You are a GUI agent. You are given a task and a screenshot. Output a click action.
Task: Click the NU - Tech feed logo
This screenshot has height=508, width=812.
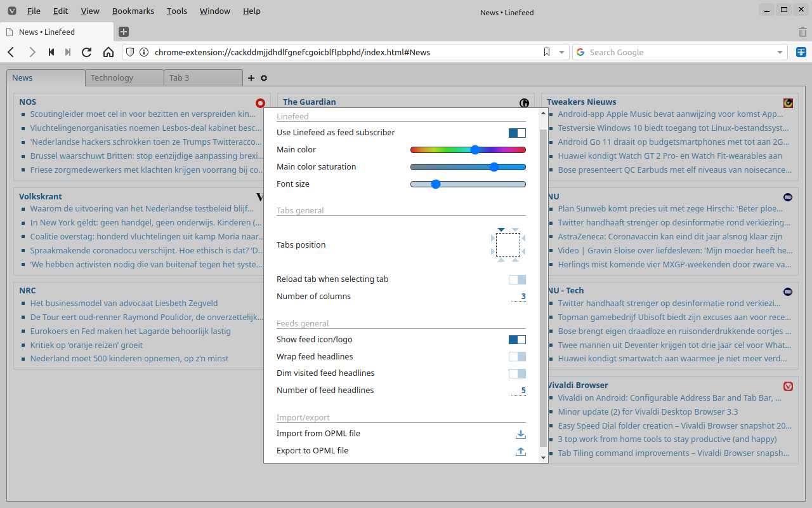click(x=788, y=291)
